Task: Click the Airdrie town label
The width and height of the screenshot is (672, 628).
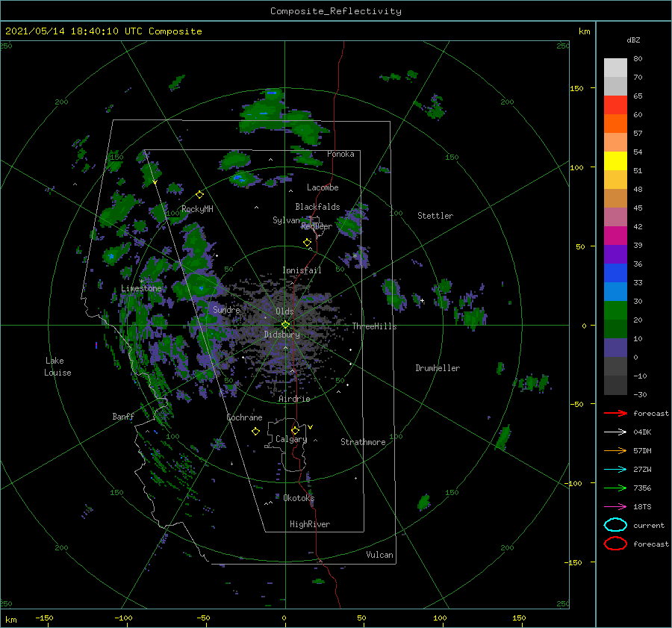Action: [294, 399]
